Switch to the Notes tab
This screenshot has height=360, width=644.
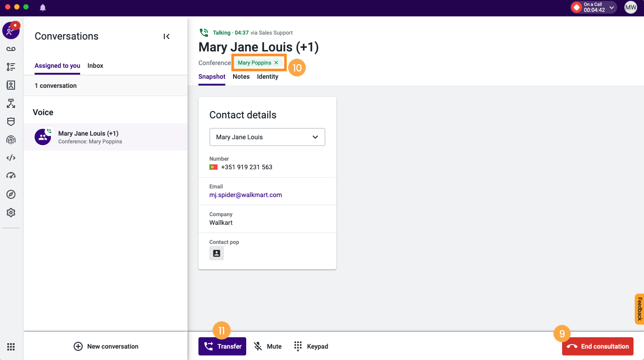pyautogui.click(x=241, y=76)
